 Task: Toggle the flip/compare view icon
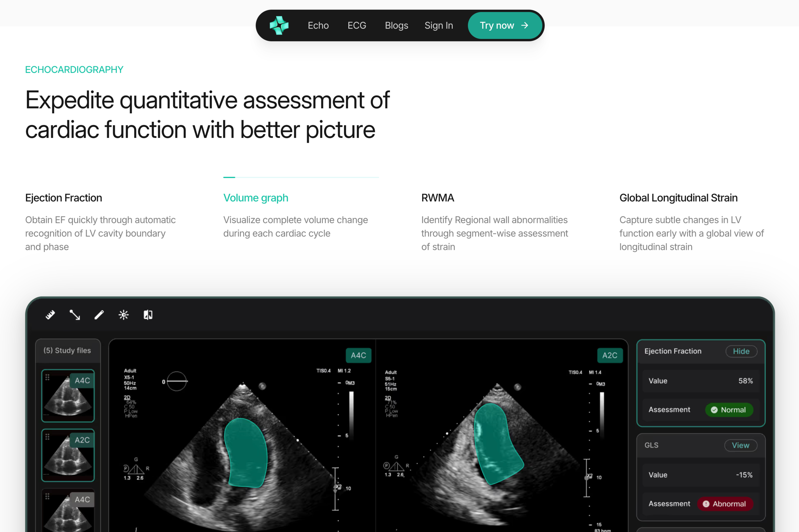[x=148, y=315]
